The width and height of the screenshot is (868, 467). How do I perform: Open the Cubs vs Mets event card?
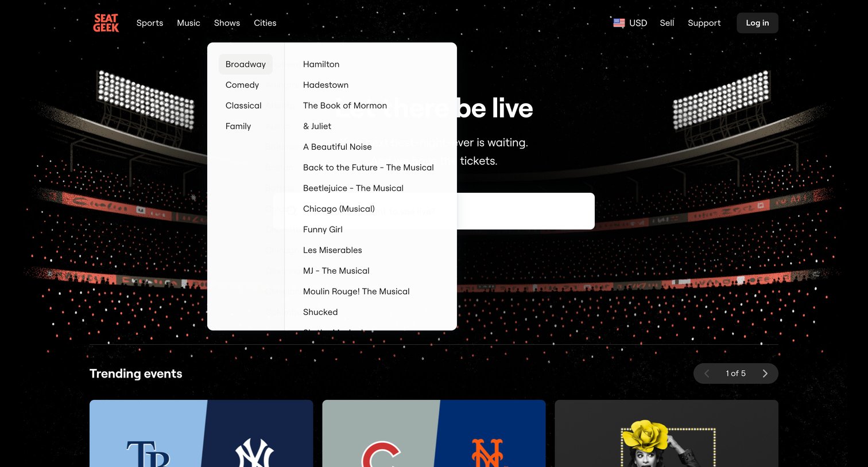tap(434, 433)
